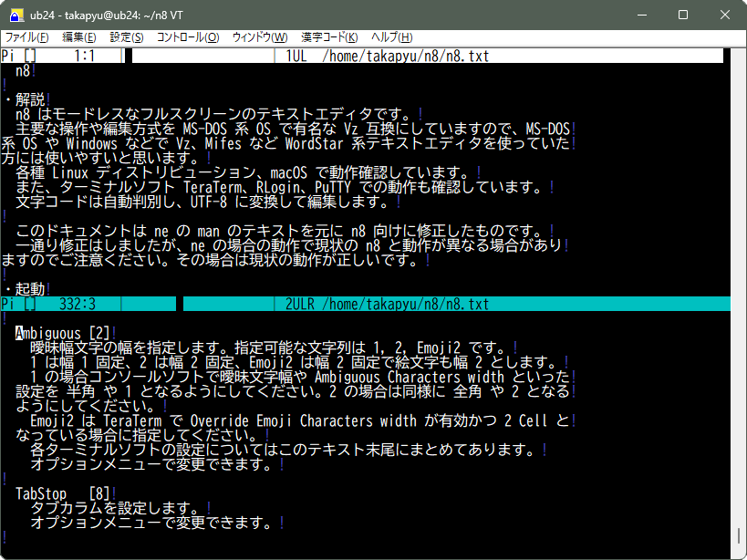Open the 編集(E) menu
This screenshot has width=747, height=560.
coord(79,37)
